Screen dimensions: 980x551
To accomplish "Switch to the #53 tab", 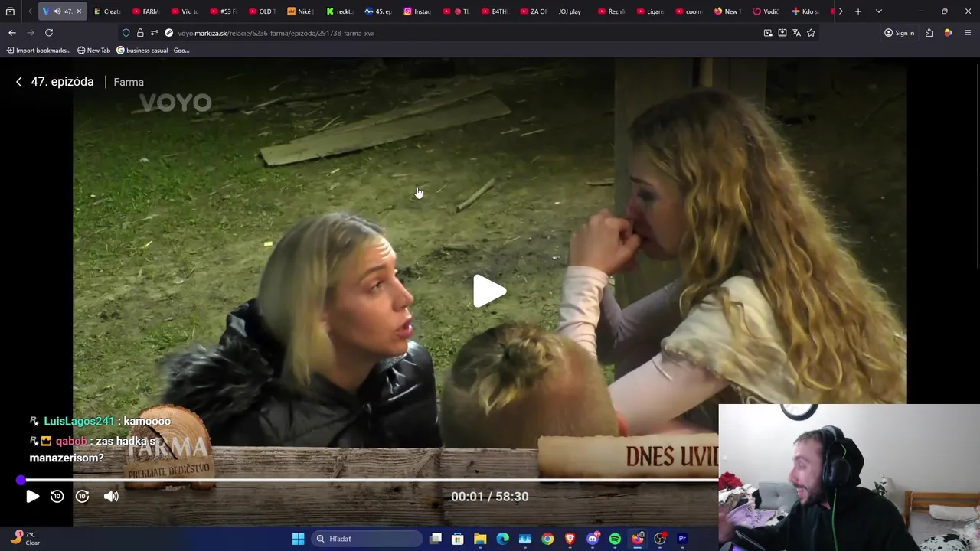I will point(224,11).
